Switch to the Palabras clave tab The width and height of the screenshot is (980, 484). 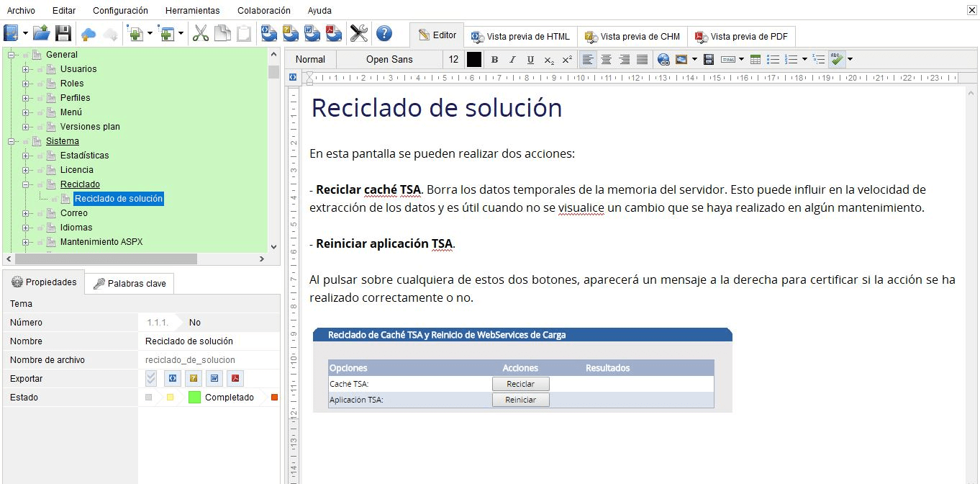[x=130, y=283]
